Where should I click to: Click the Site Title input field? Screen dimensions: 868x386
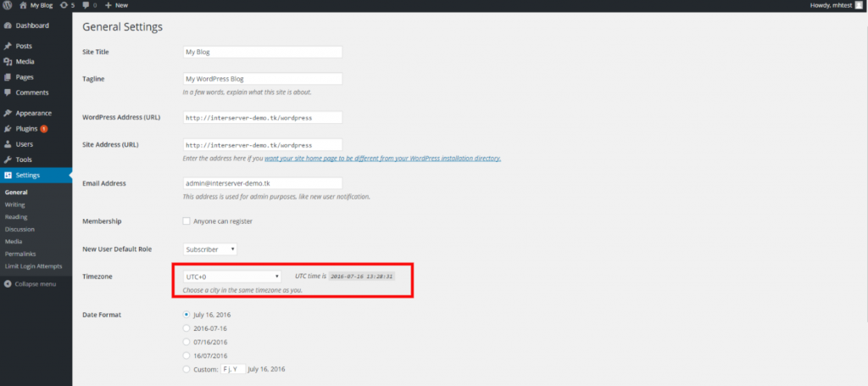point(262,52)
